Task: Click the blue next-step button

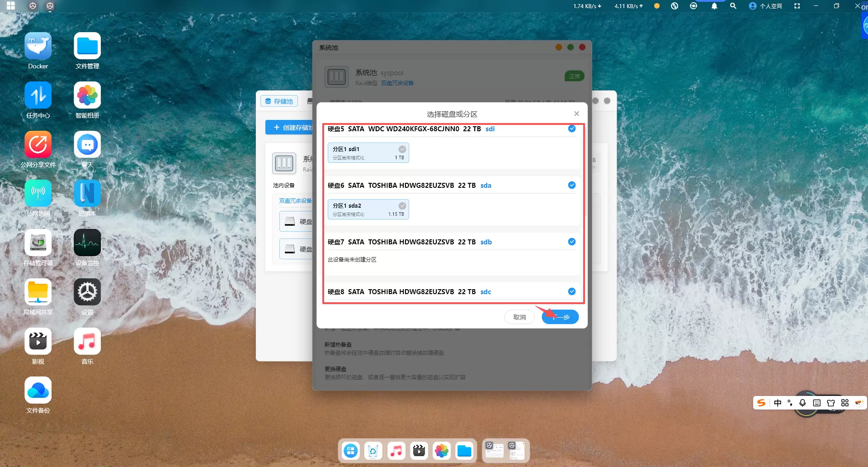Action: tap(560, 317)
